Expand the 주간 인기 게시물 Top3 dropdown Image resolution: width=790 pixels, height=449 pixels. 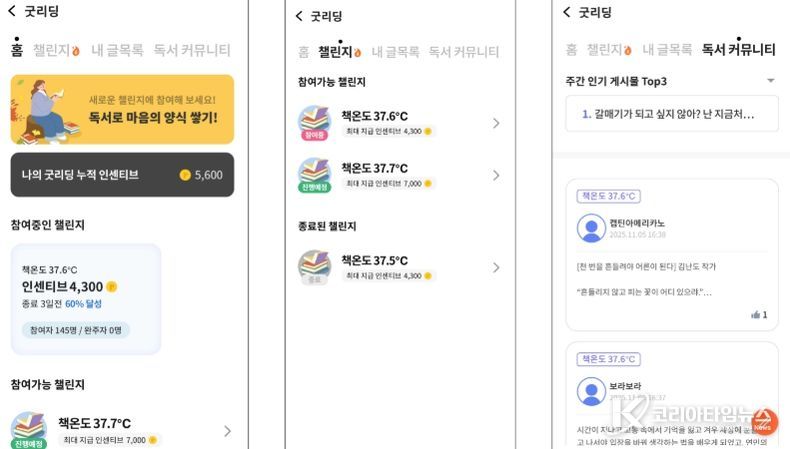(x=770, y=80)
